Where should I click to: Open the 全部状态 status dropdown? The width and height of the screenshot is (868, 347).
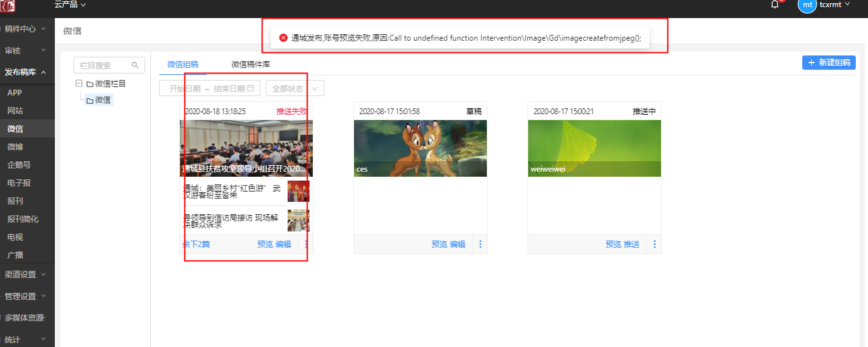295,88
